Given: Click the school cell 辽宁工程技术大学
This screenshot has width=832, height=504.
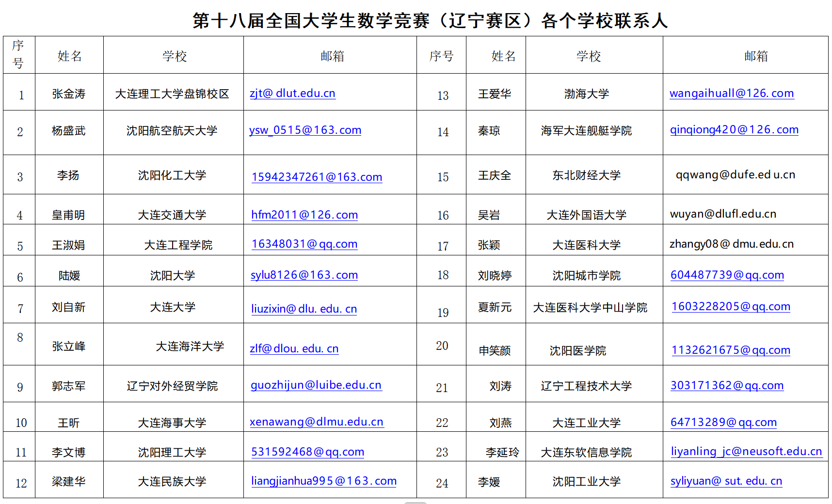Looking at the screenshot, I should tap(587, 386).
